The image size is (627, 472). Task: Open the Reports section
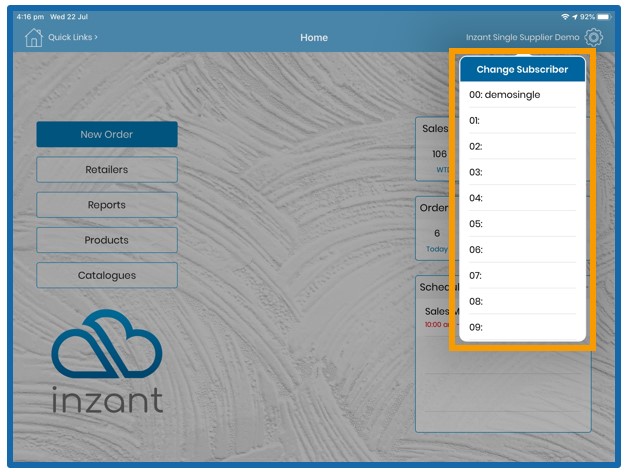[107, 205]
